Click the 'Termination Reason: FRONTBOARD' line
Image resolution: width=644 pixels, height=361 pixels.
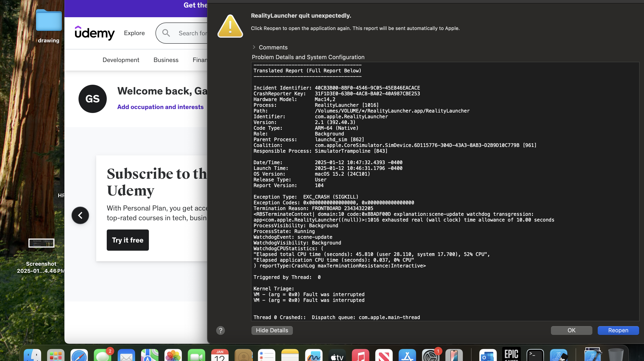point(313,208)
